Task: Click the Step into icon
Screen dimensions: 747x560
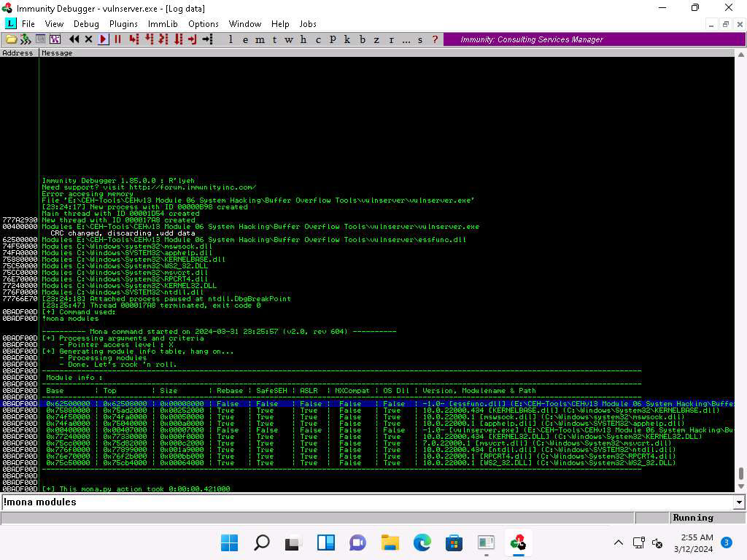Action: pyautogui.click(x=133, y=39)
